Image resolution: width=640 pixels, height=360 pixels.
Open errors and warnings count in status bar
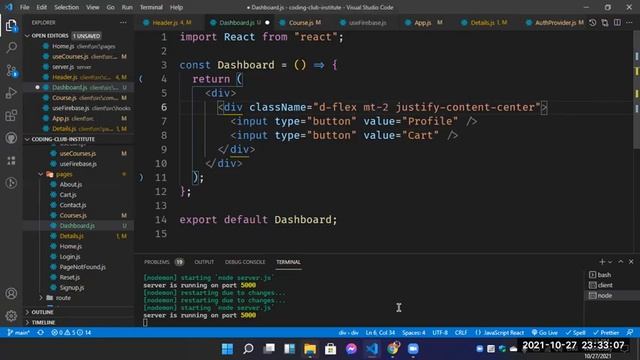(x=71, y=333)
